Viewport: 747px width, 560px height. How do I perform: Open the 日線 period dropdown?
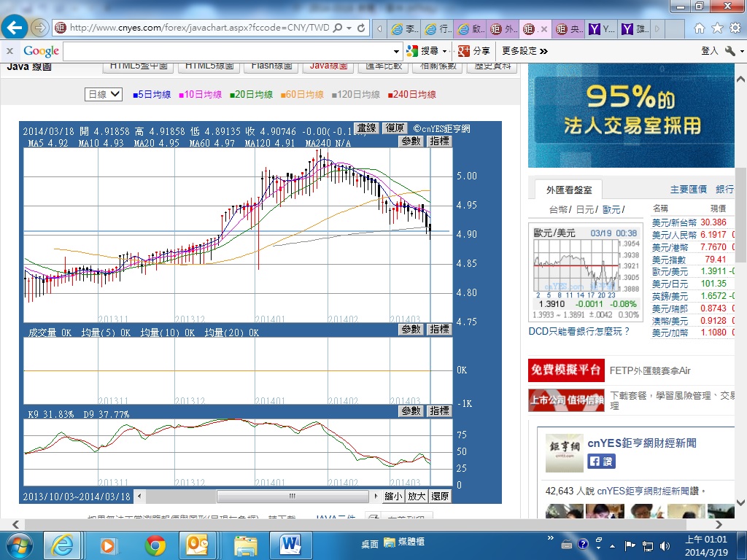[x=104, y=94]
